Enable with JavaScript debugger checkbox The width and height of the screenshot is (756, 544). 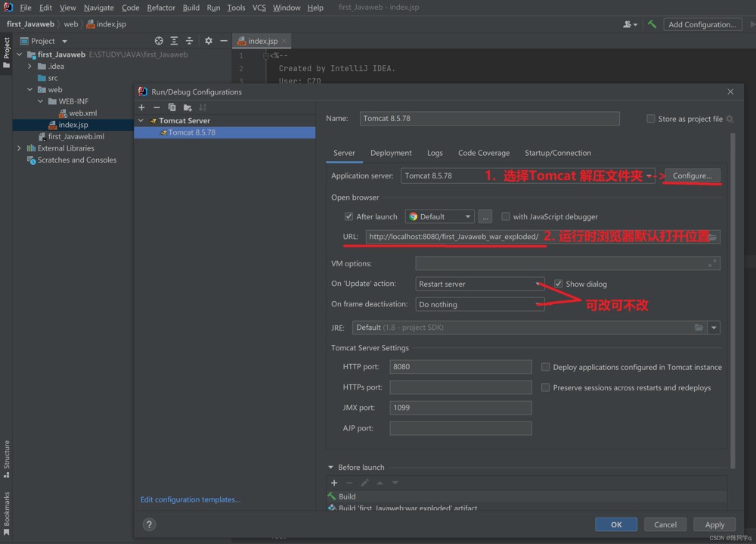505,216
